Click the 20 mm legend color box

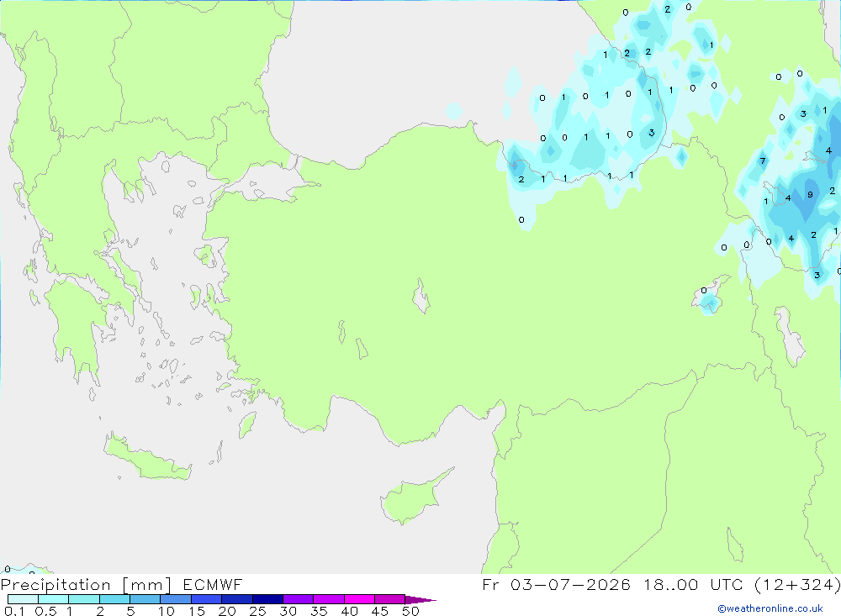coord(237,599)
